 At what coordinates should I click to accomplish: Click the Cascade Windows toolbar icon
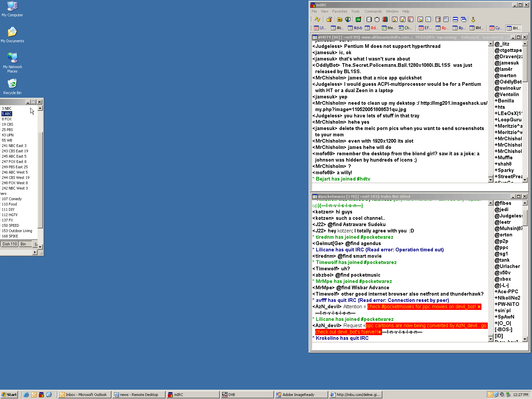[x=464, y=19]
